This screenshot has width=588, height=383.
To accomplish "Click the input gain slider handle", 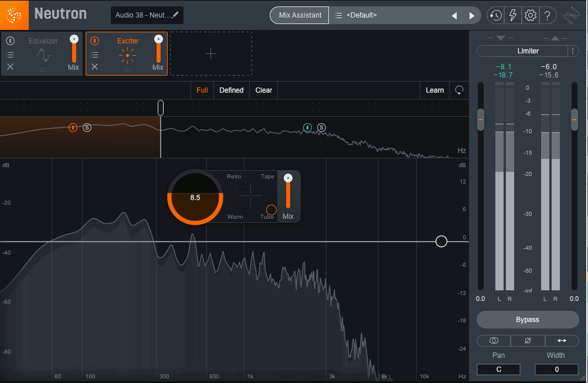I will click(480, 120).
